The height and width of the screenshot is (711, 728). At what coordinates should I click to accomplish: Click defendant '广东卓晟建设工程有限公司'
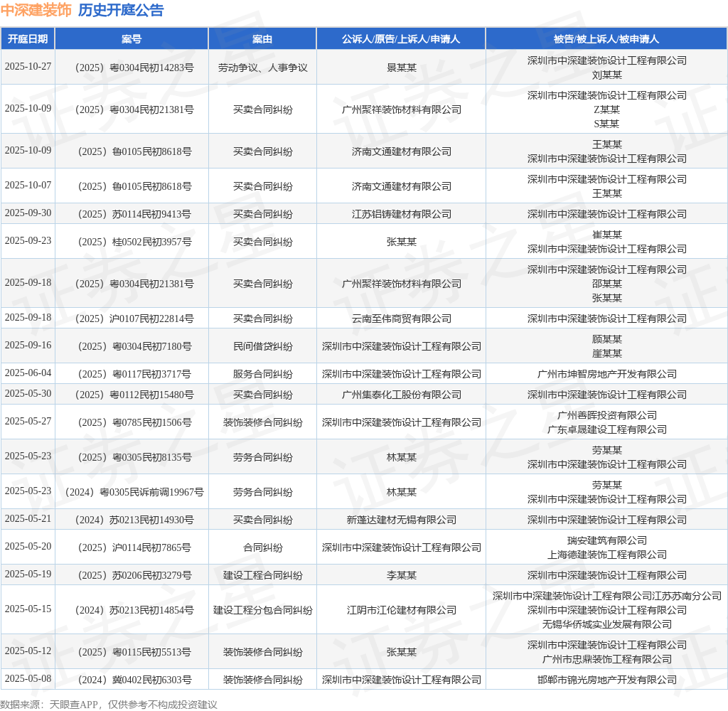coord(607,429)
